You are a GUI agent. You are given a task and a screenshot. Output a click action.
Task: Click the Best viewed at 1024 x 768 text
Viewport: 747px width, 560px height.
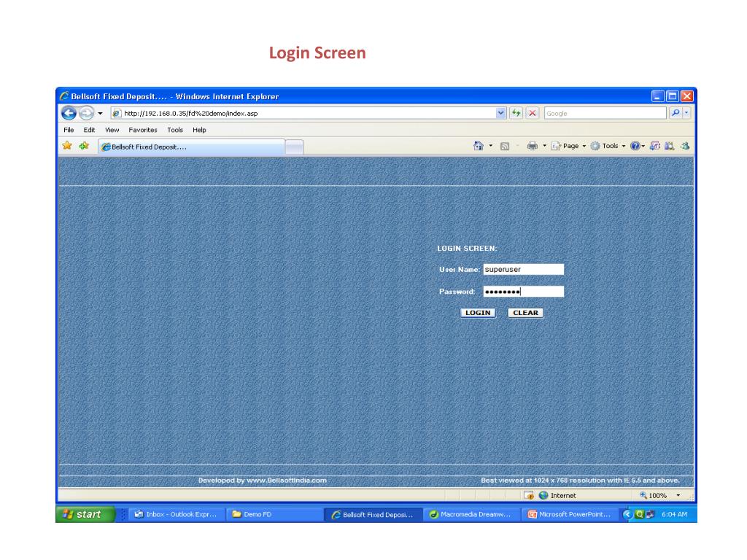(x=580, y=481)
